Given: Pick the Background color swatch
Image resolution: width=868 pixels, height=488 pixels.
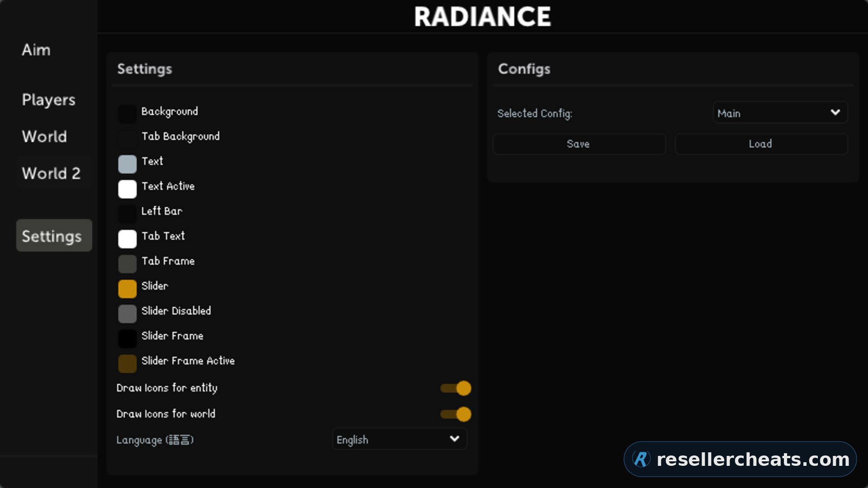Looking at the screenshot, I should point(127,114).
